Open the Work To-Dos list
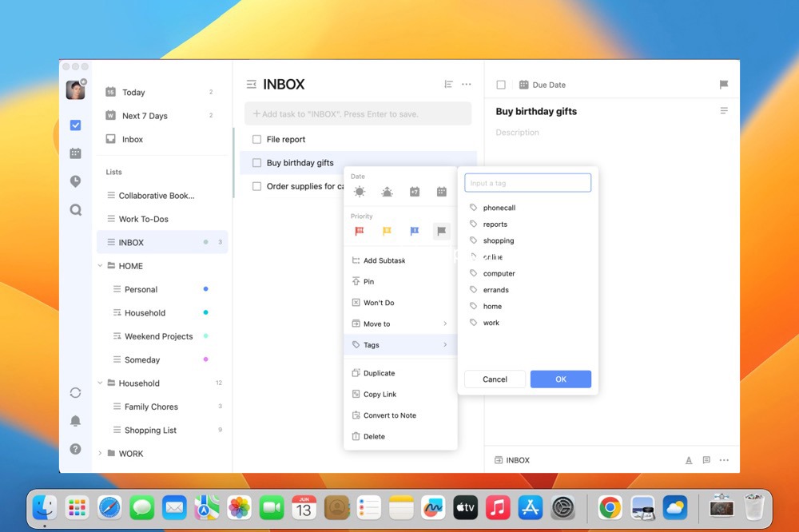Viewport: 799px width, 532px height. (x=162, y=219)
